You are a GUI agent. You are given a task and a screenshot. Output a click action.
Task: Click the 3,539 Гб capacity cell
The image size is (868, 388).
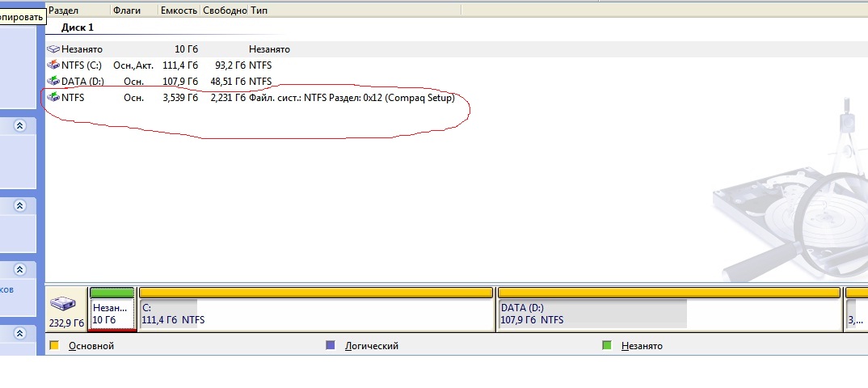click(180, 98)
